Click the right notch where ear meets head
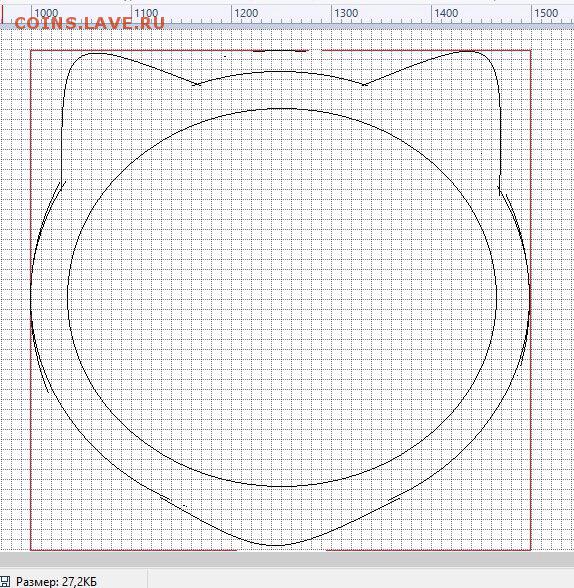Screen dimensions: 574x588 (x=364, y=84)
